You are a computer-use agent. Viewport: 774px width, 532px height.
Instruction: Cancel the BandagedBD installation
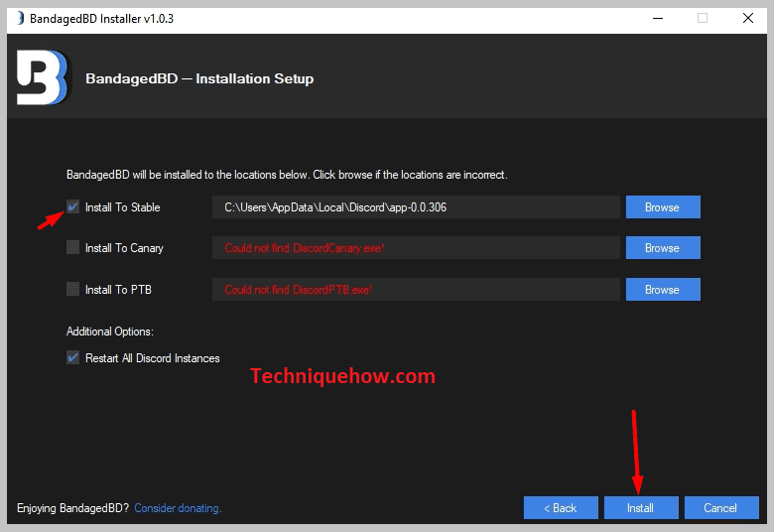[x=721, y=508]
